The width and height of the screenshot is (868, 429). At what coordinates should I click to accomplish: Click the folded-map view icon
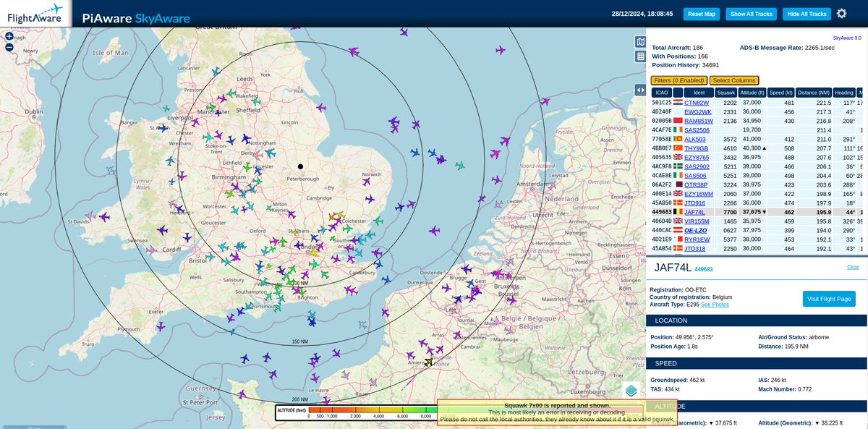[x=640, y=41]
